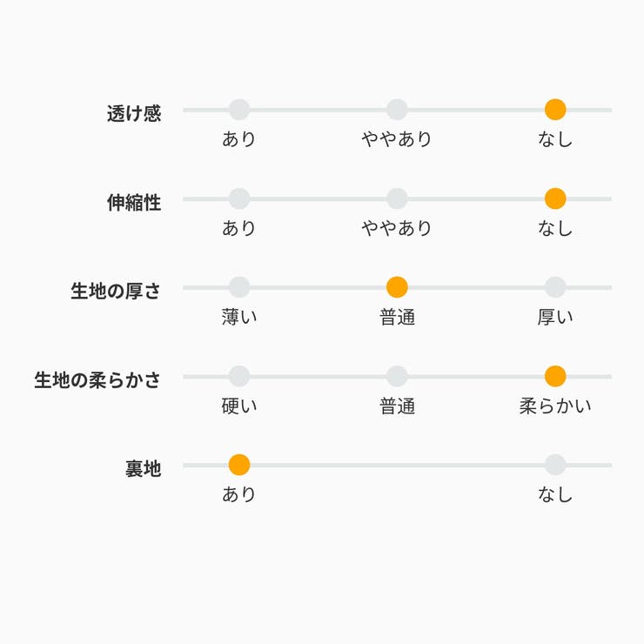Select 普通 dot on 生地の柔らかさ slider
644x644 pixels.
point(397,376)
